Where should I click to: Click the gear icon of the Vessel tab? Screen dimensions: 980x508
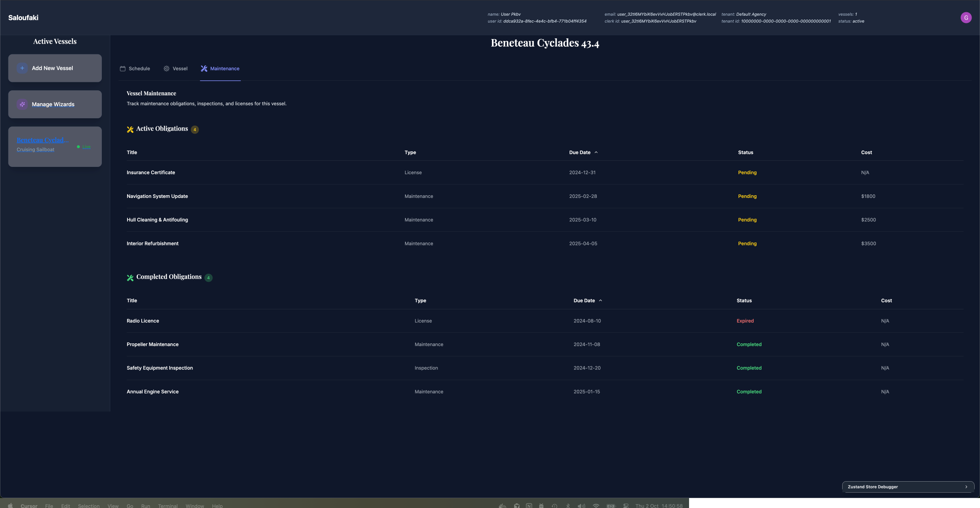click(167, 69)
